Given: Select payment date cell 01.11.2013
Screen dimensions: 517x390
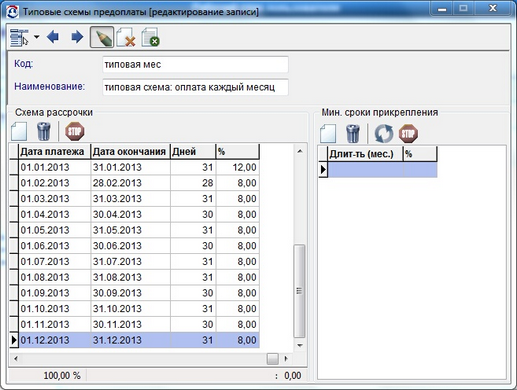Looking at the screenshot, I should coord(55,324).
